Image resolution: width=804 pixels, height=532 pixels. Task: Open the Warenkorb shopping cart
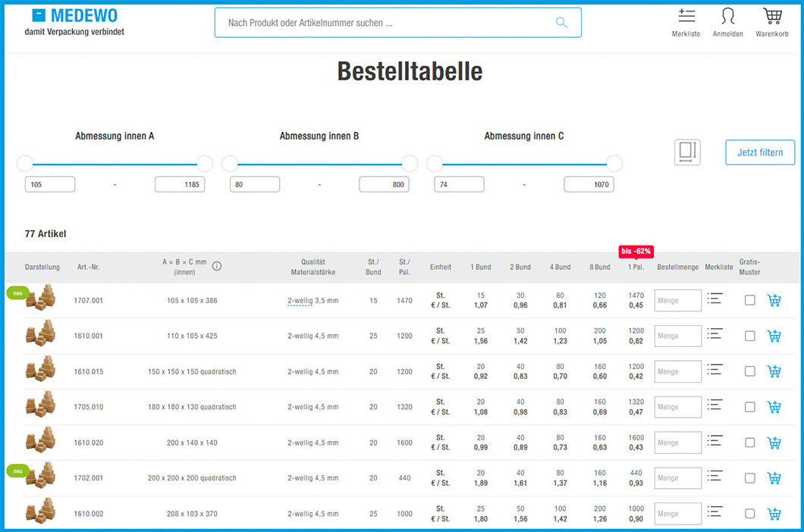point(771,17)
